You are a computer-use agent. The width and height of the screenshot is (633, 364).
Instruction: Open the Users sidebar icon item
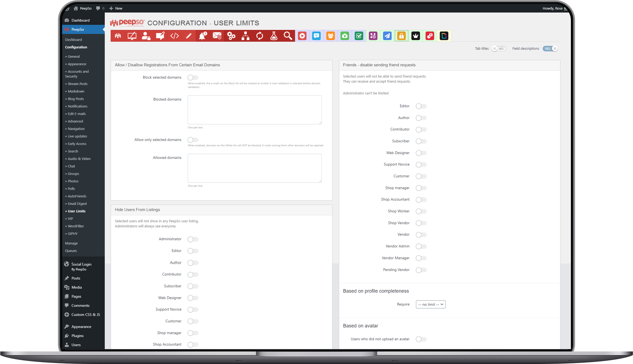[76, 345]
